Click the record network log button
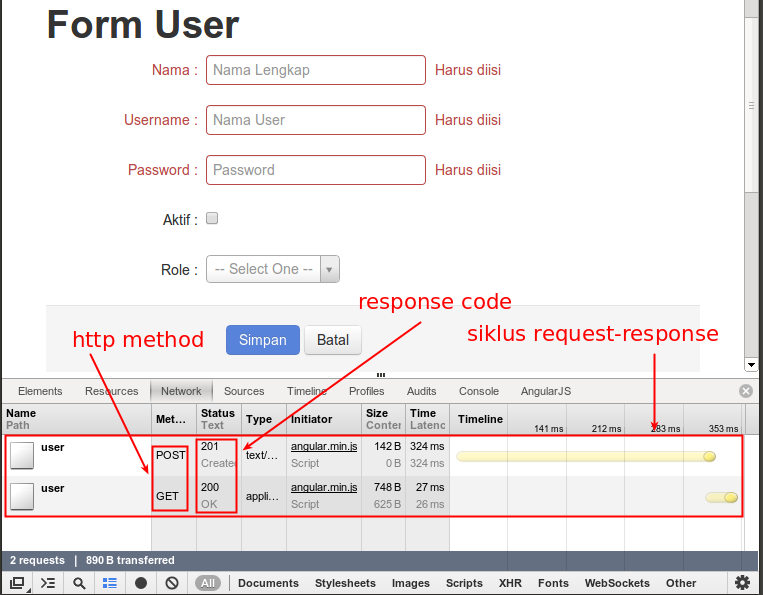The height and width of the screenshot is (595, 763). tap(141, 583)
